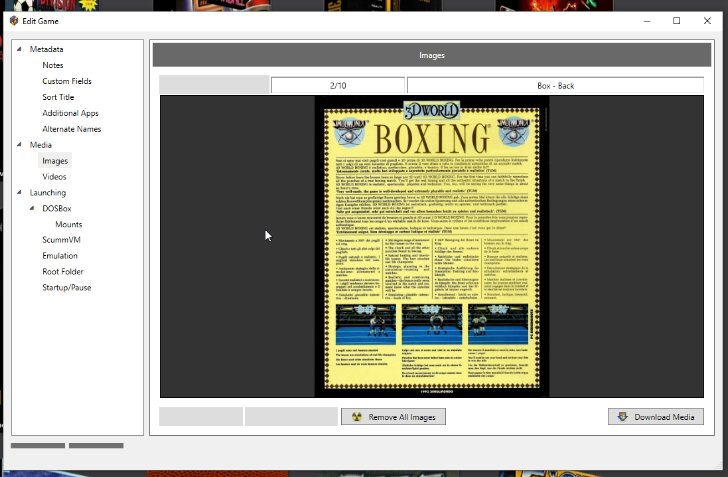Minimize the Edit Game window
The width and height of the screenshot is (728, 477).
647,21
